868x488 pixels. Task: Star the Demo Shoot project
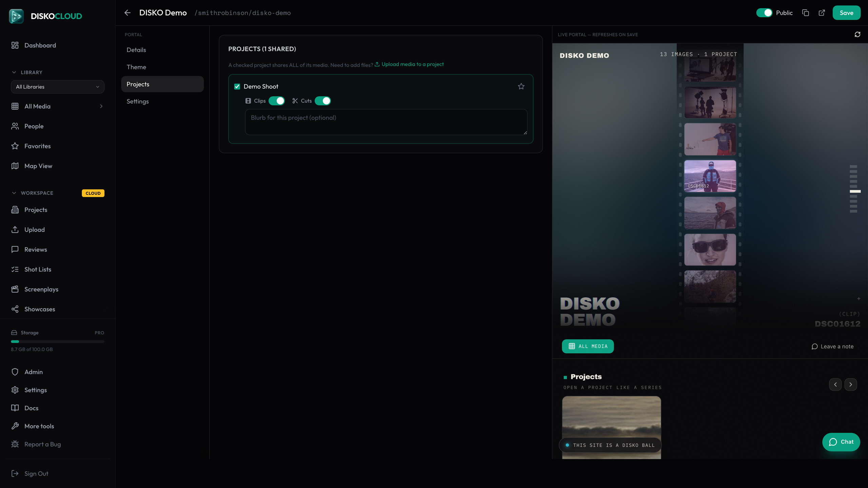[521, 86]
